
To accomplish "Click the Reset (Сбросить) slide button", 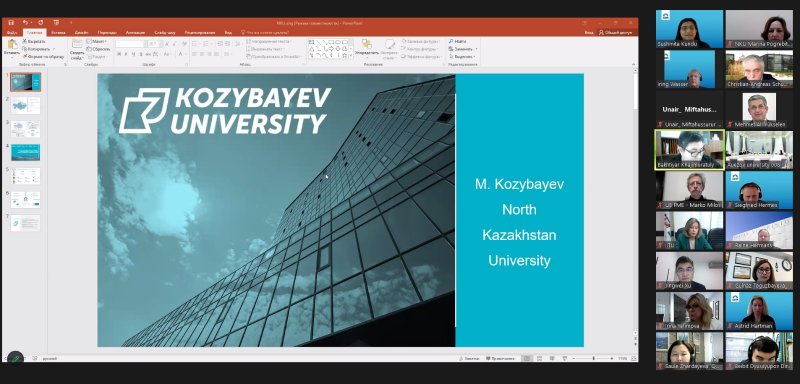I will coord(98,49).
